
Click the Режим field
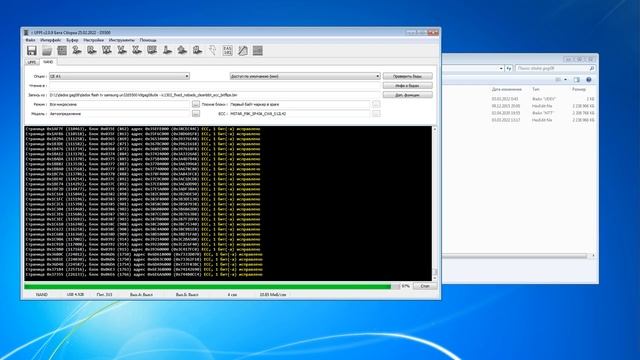pos(119,104)
